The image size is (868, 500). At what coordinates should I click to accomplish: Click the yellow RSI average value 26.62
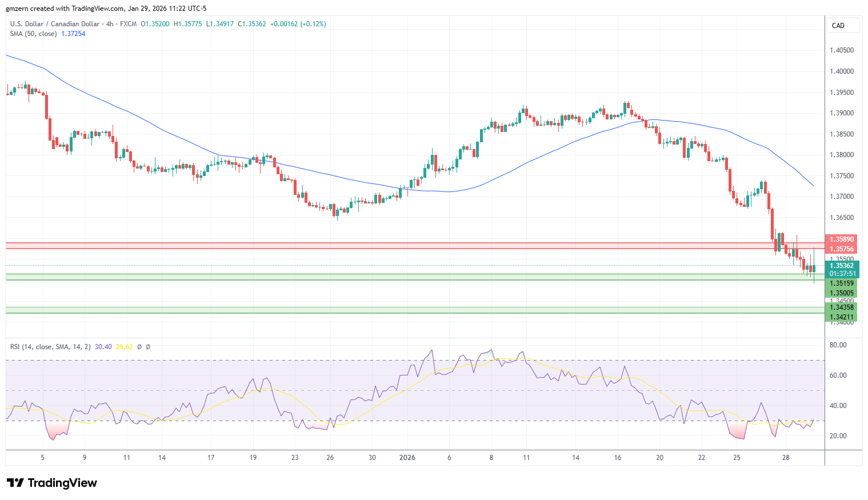tap(124, 347)
